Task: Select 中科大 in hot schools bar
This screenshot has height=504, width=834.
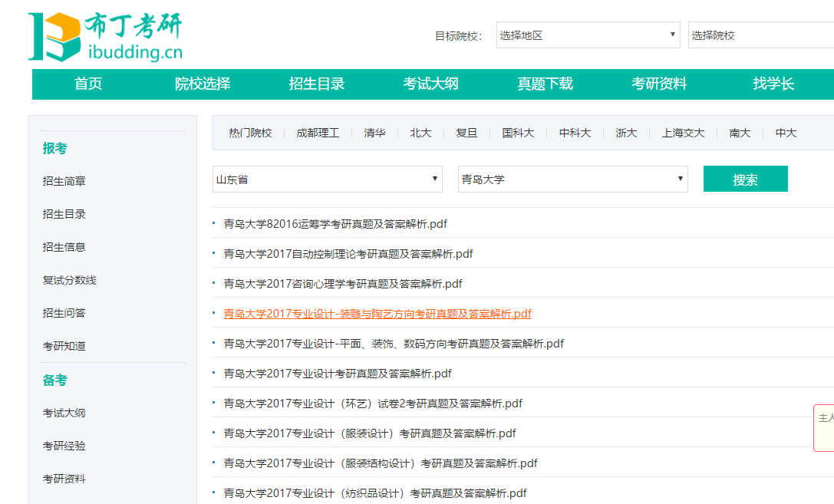Action: pos(575,133)
